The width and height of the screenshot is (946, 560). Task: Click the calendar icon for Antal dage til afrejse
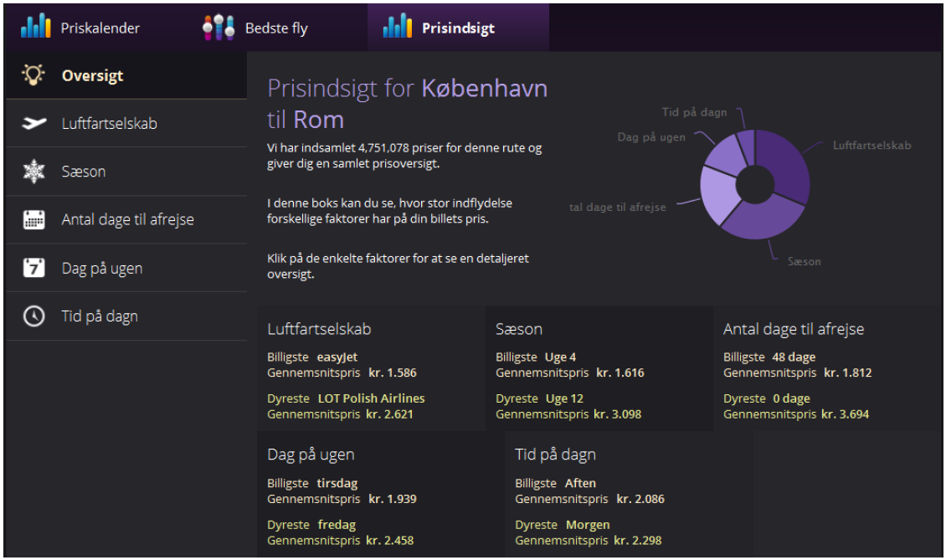[x=33, y=220]
